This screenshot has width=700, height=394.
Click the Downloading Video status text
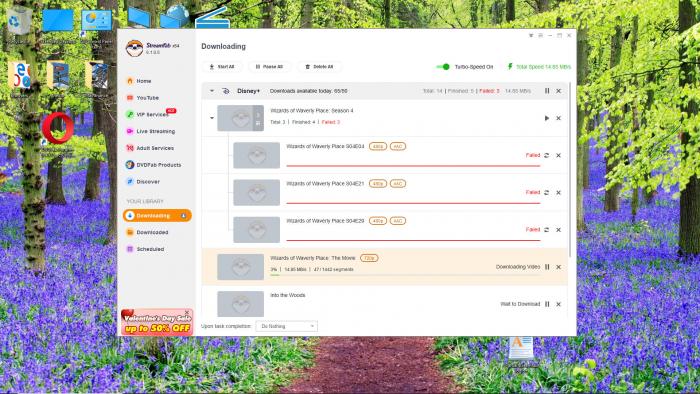click(518, 267)
